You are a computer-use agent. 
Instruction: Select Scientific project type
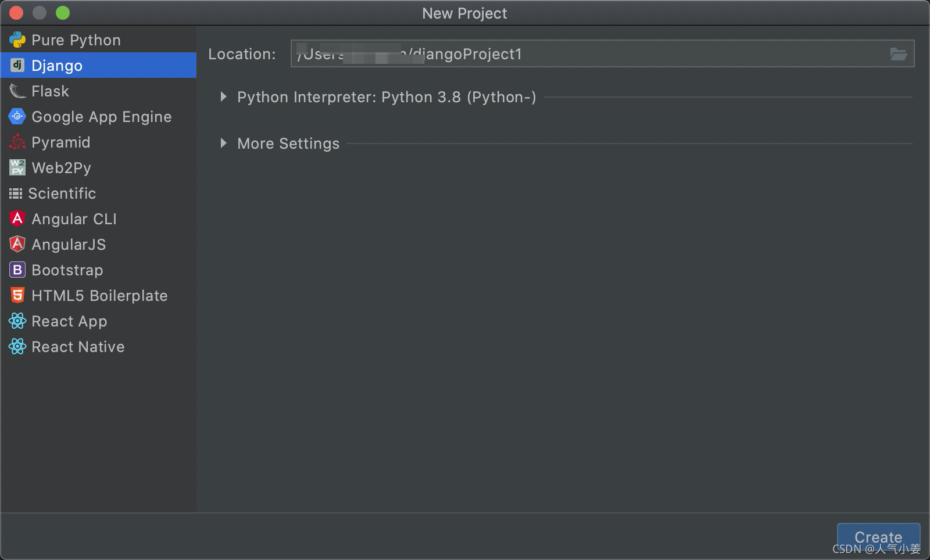[98, 193]
